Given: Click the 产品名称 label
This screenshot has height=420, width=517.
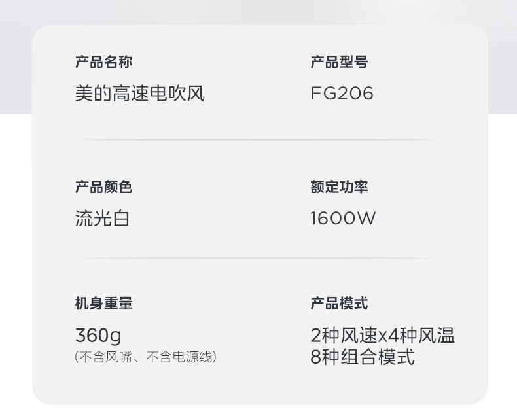Looking at the screenshot, I should coord(103,62).
